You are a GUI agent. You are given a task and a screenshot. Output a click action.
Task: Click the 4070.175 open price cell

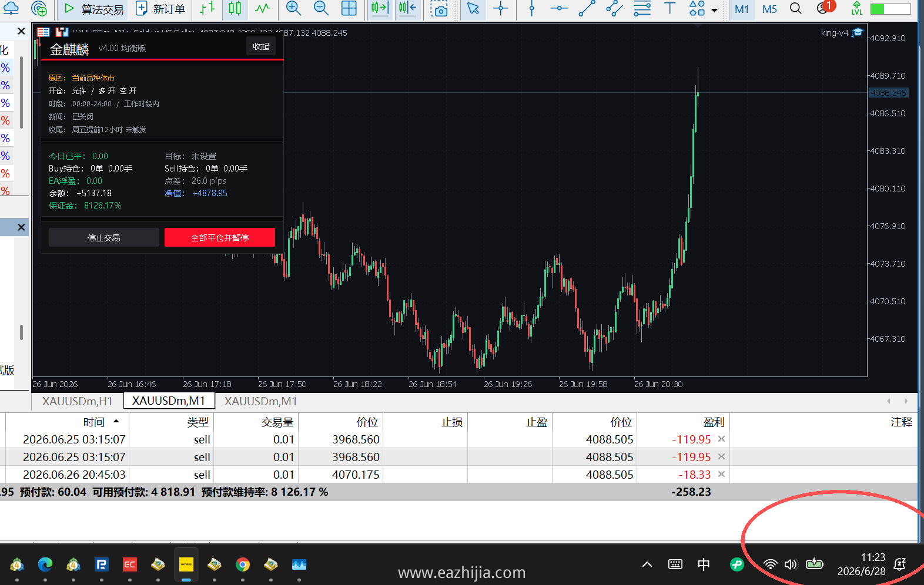(356, 474)
